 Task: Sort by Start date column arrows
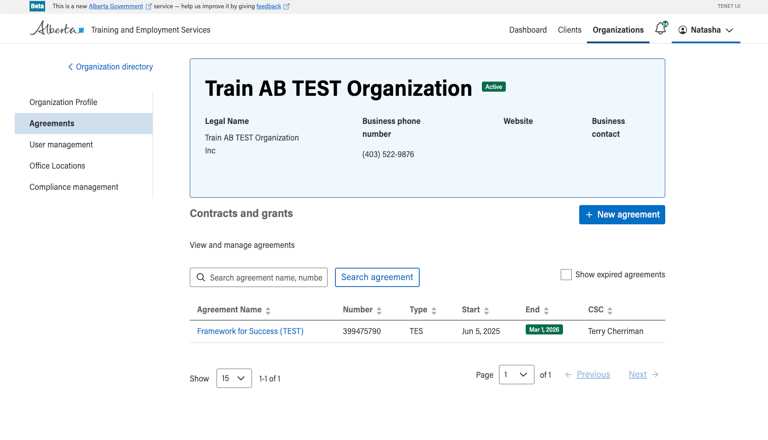click(x=487, y=311)
